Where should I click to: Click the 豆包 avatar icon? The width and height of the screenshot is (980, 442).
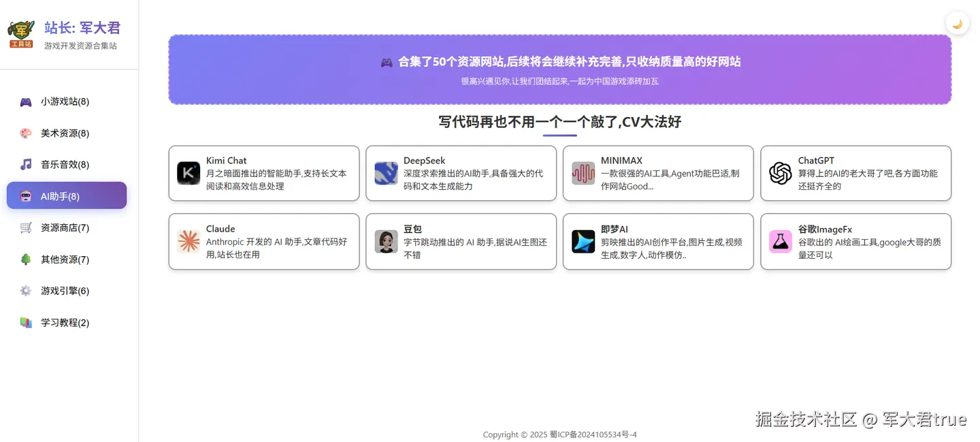[386, 241]
